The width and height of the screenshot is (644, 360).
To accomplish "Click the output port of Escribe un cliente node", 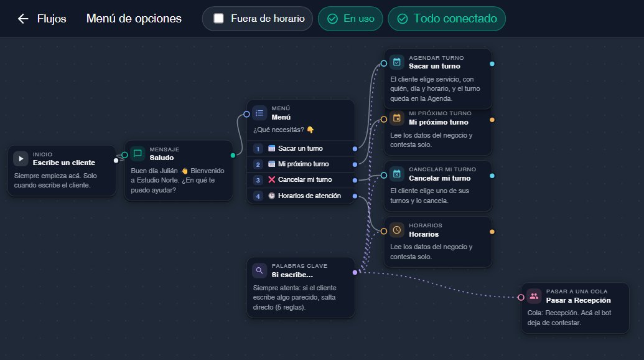I will 116,160.
